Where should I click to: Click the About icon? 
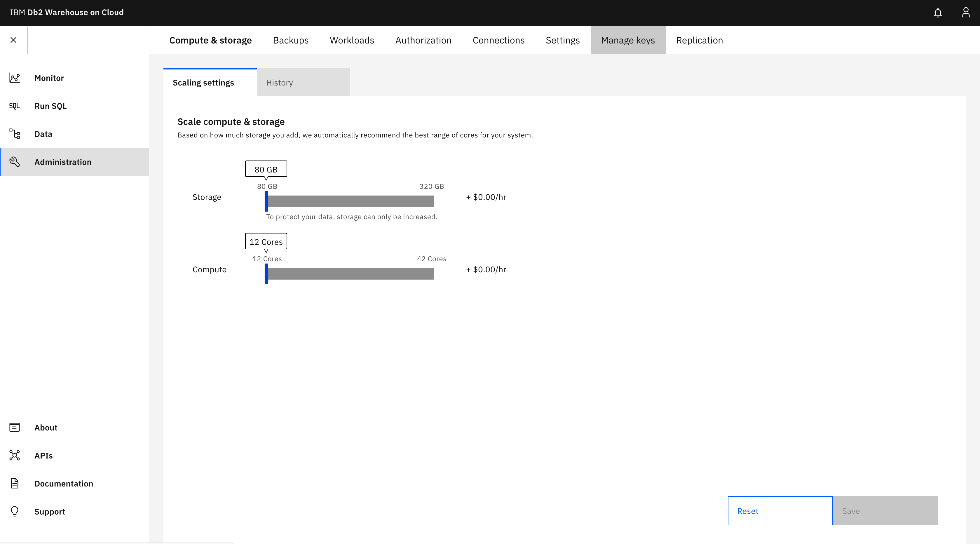[x=15, y=428]
